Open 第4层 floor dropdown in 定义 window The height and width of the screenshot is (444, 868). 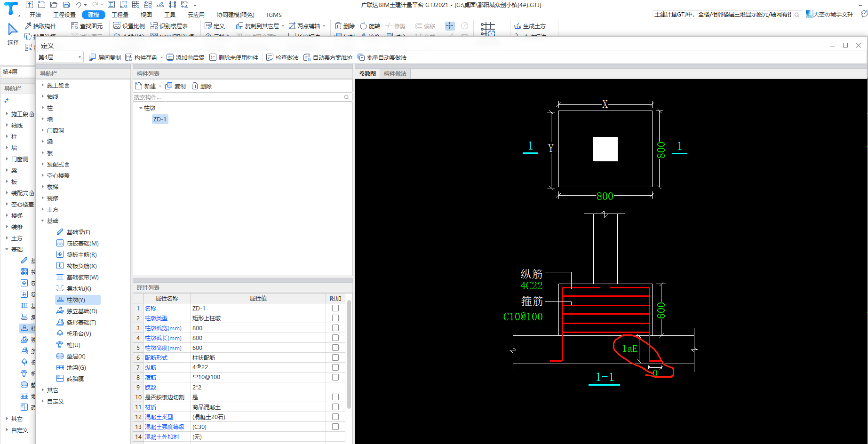(x=60, y=57)
